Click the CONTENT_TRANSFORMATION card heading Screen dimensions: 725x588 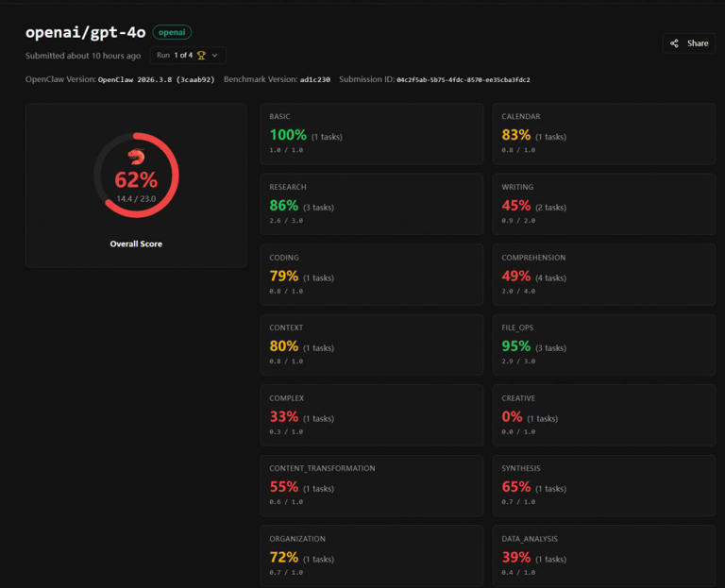click(322, 468)
